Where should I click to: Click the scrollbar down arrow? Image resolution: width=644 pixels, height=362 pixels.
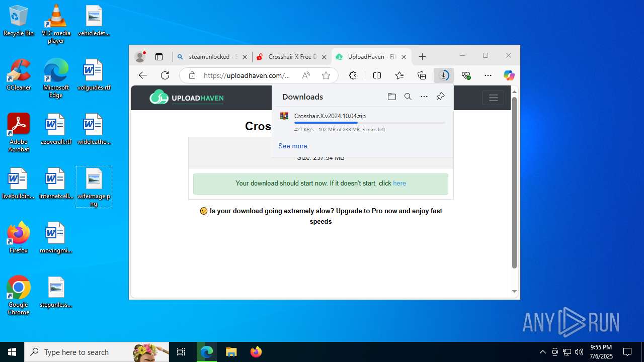point(514,292)
